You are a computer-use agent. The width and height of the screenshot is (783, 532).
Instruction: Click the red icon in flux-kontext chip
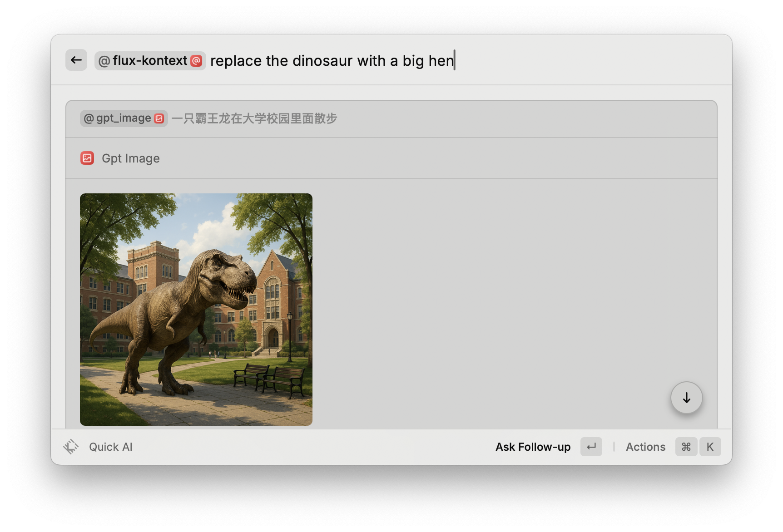click(x=196, y=61)
